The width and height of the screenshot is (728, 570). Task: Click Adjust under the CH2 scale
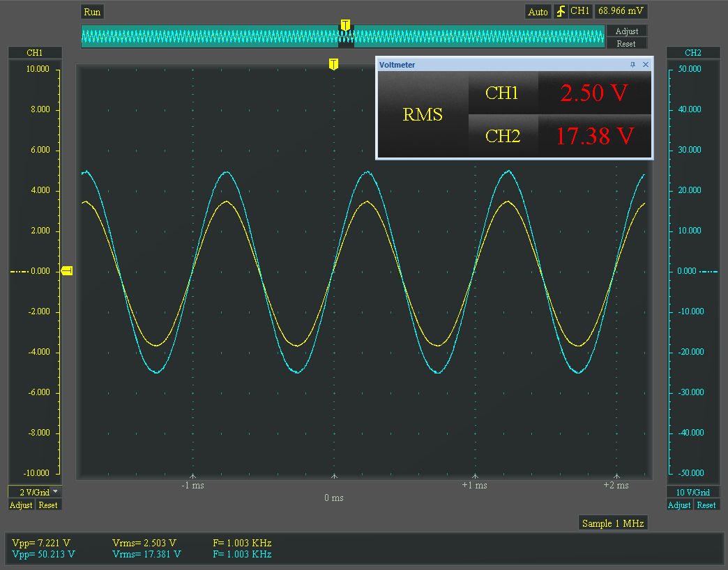click(x=678, y=505)
